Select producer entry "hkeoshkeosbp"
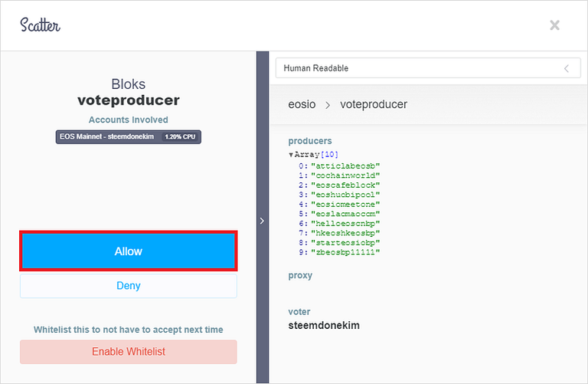Image resolution: width=588 pixels, height=384 pixels. click(x=345, y=233)
